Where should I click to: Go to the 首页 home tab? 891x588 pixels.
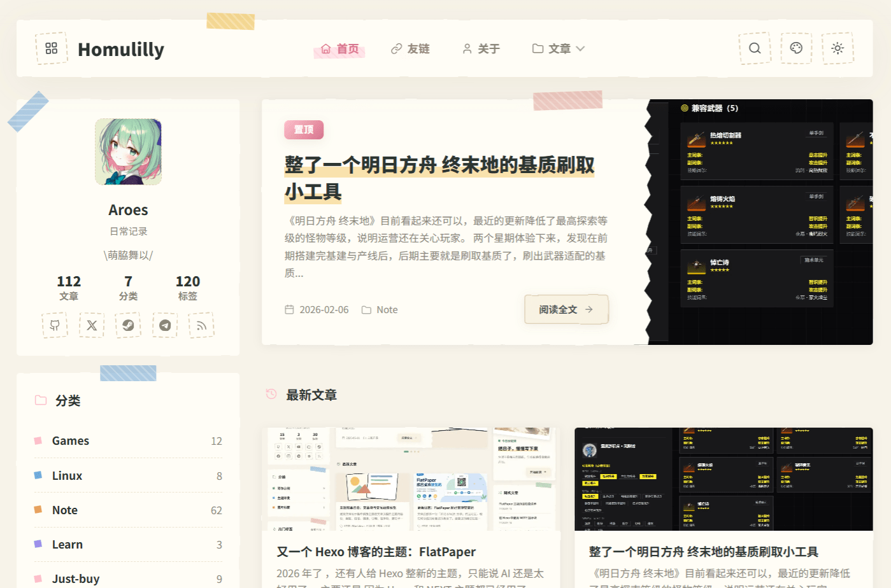(x=339, y=49)
